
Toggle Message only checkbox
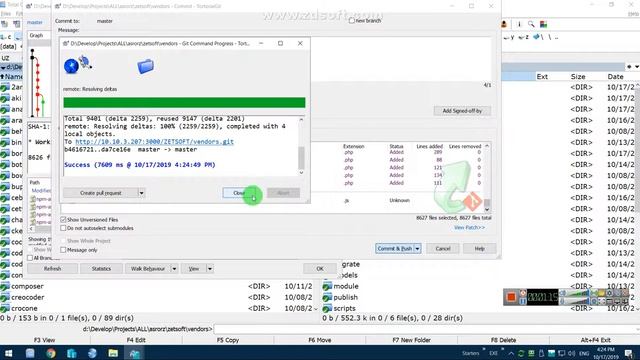[63, 250]
